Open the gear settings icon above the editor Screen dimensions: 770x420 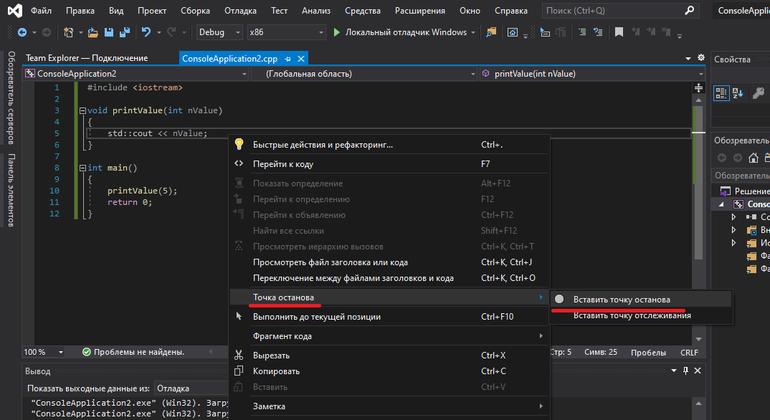(701, 58)
